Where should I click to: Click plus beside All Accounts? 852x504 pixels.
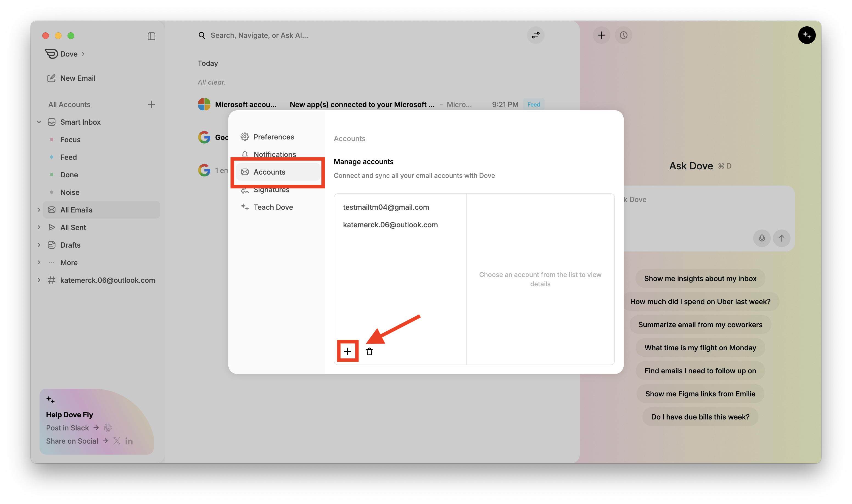[152, 104]
